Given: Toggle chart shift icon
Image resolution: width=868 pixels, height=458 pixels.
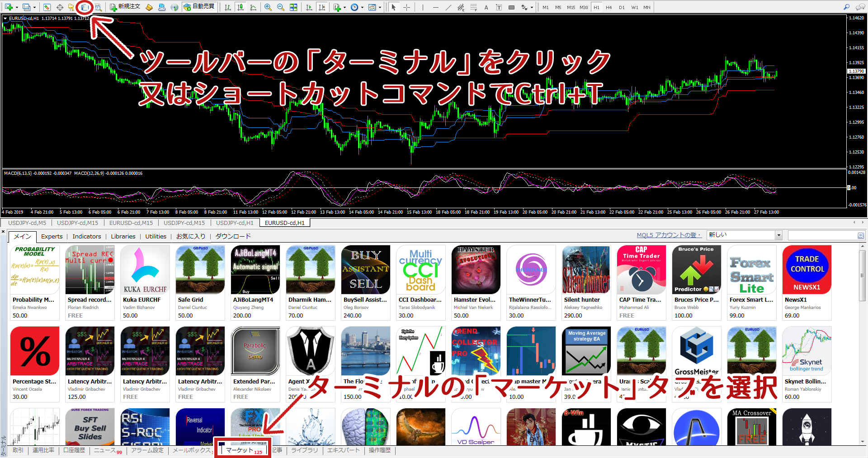Looking at the screenshot, I should (x=322, y=7).
